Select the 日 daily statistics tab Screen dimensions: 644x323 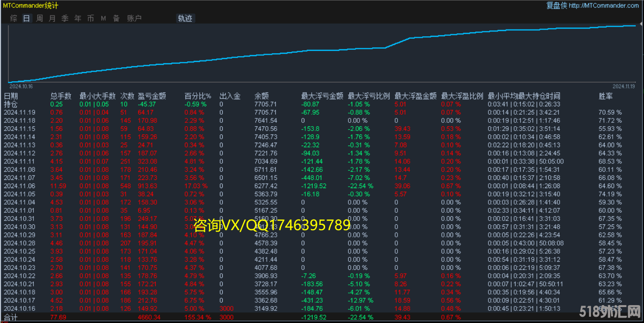pyautogui.click(x=27, y=18)
